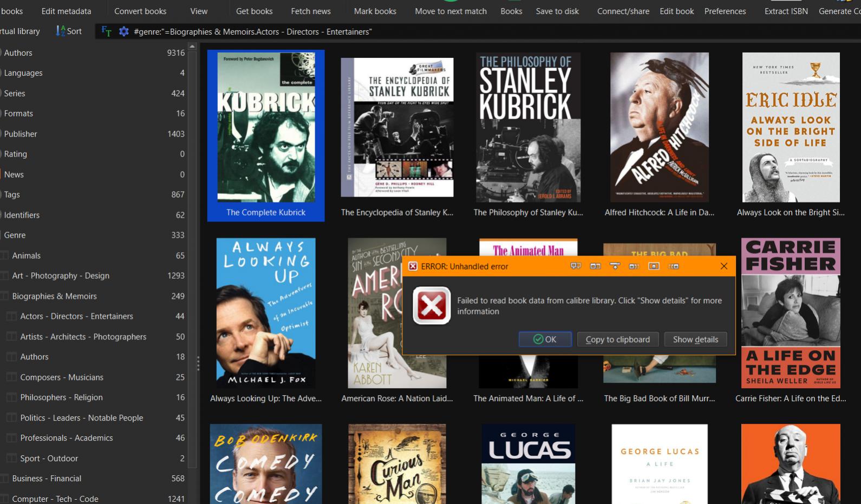This screenshot has width=861, height=504.
Task: Click the "Failed to read book data" message
Action: pos(589,306)
